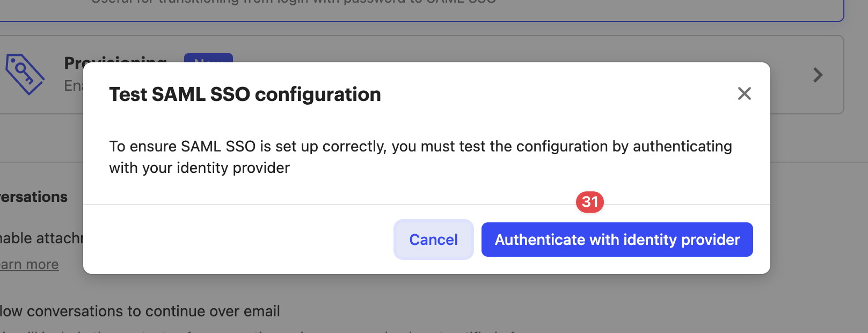This screenshot has width=868, height=333.
Task: Click the continue over email setting label
Action: coord(140,312)
